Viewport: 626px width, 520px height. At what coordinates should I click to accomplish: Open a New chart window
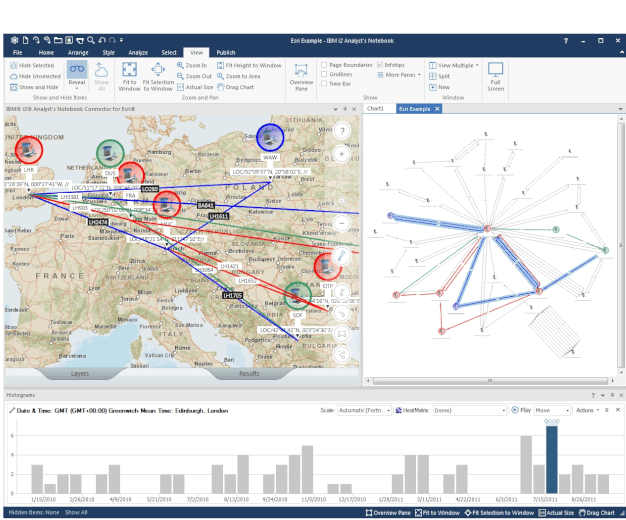pos(439,87)
